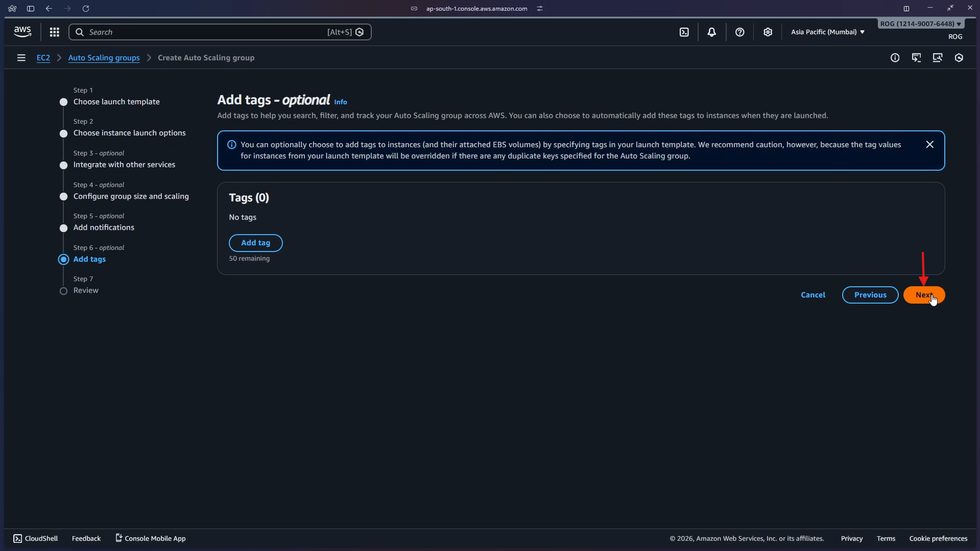Click inside the Search input field

[204, 32]
